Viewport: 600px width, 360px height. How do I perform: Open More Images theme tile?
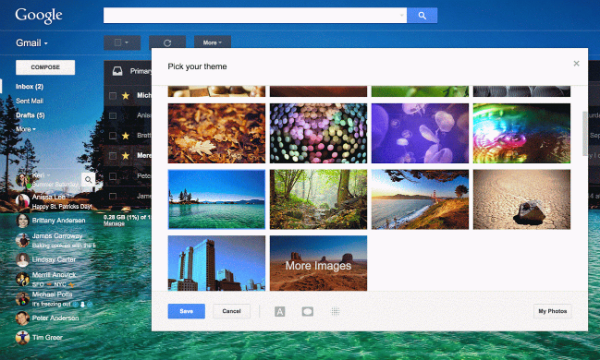tap(318, 263)
